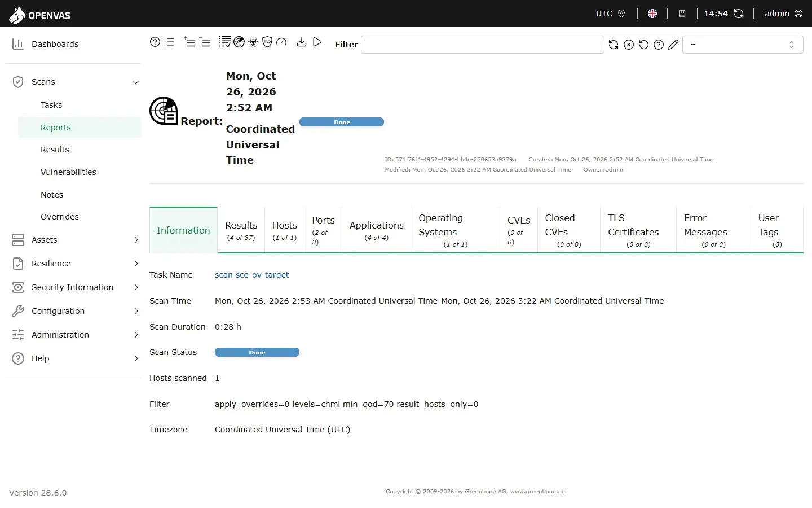Image resolution: width=812 pixels, height=508 pixels.
Task: Open corresponding TLS certificates shield icon
Action: point(267,42)
